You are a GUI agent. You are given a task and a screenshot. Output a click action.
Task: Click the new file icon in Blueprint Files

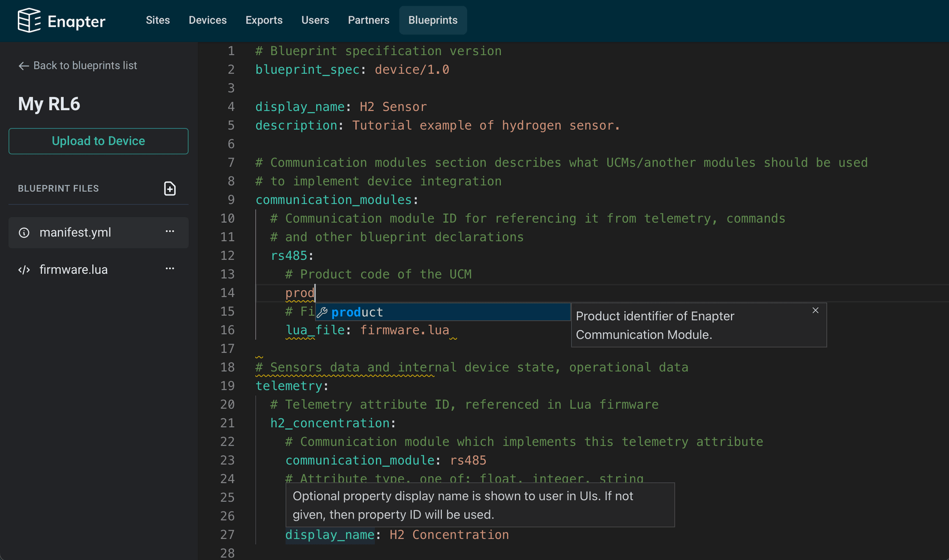169,188
